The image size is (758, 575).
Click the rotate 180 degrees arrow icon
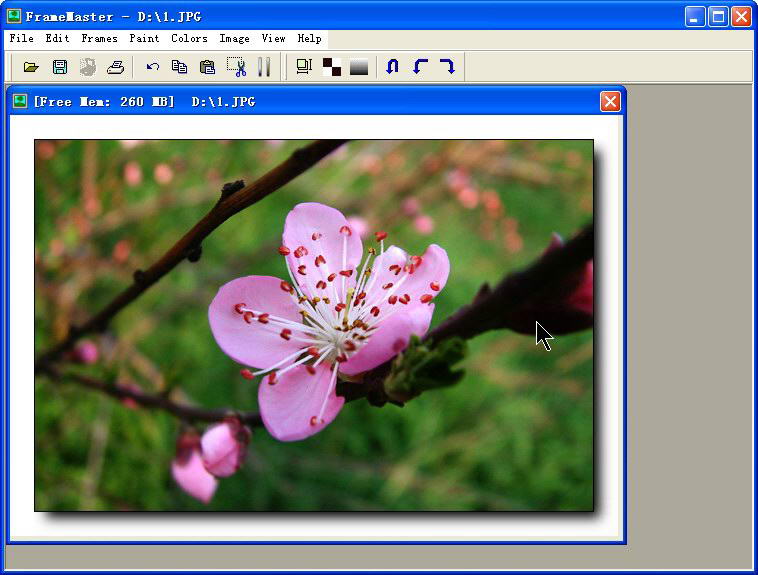[x=393, y=67]
